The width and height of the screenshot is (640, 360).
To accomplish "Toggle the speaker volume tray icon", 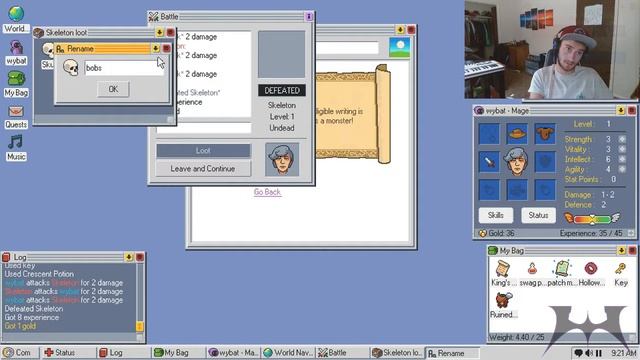I will coord(589,353).
